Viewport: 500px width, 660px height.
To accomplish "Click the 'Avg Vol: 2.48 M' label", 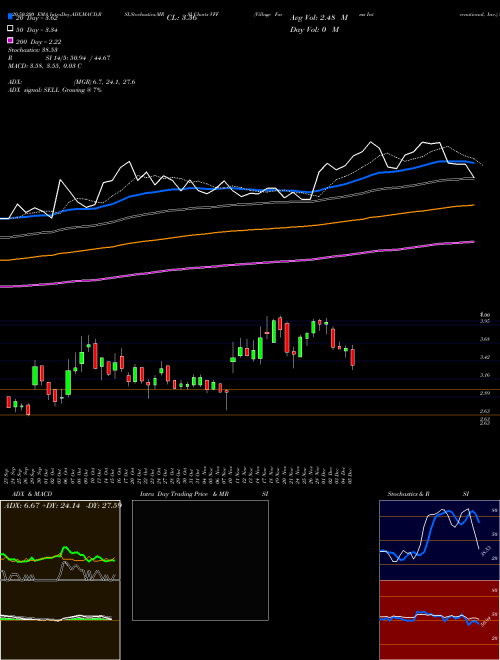I will [x=319, y=18].
